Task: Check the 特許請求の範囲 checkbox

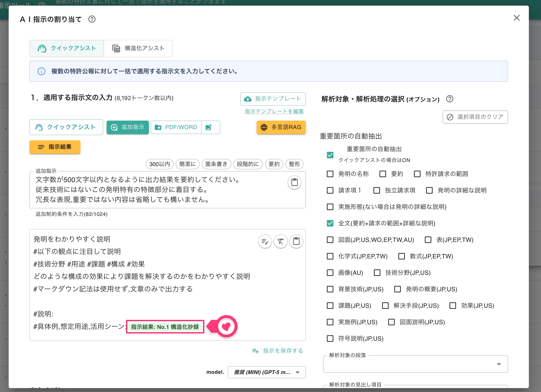Action: coord(417,174)
